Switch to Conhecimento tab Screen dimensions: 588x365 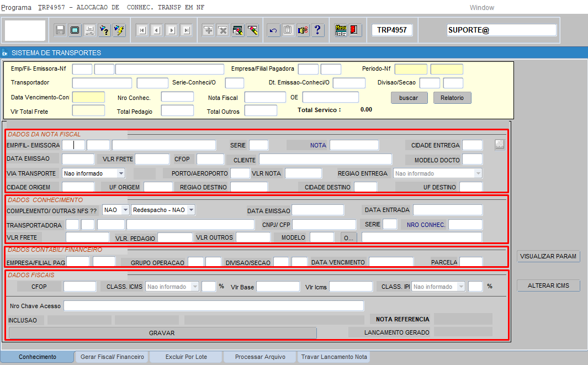pos(37,357)
